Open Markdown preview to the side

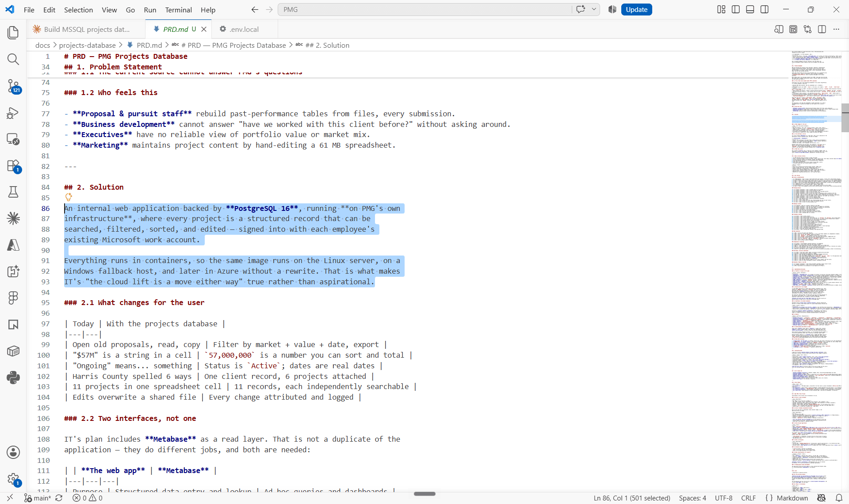[779, 29]
